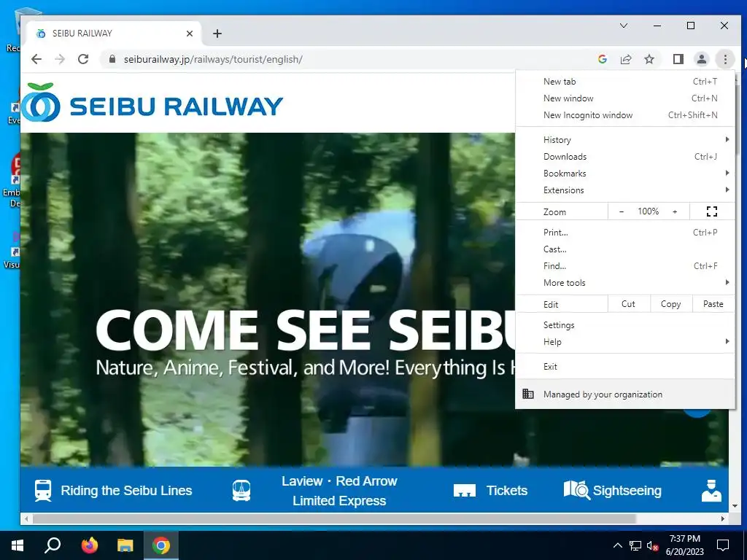Click the muted volume tray icon
The width and height of the screenshot is (747, 560).
tap(653, 545)
